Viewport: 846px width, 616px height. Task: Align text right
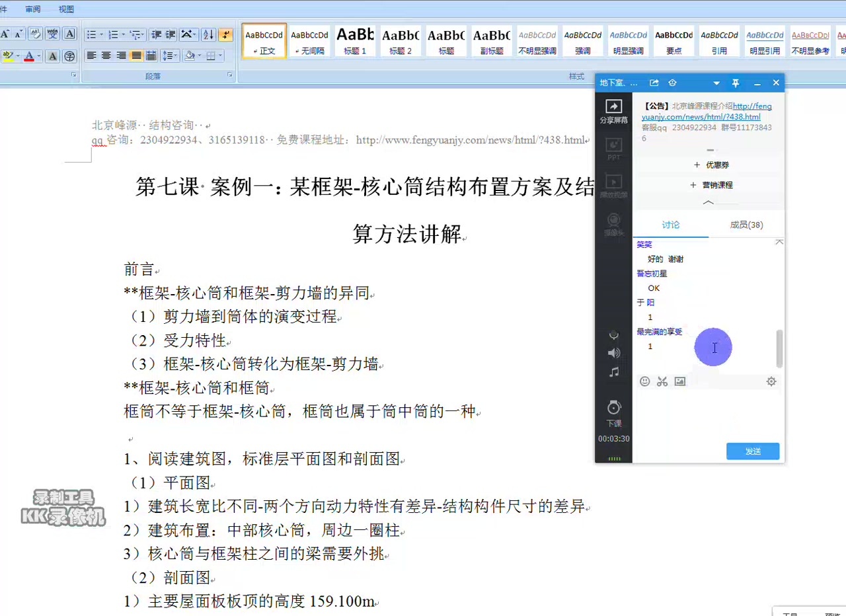[x=121, y=56]
